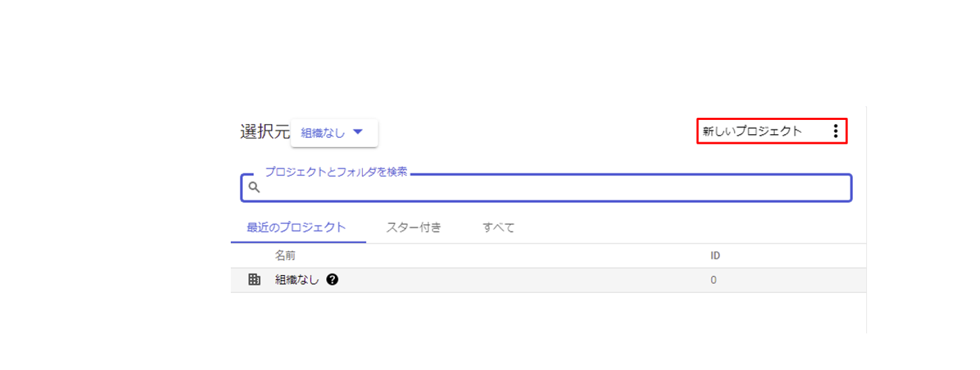
Task: Open the スター付き tab
Action: tap(414, 228)
